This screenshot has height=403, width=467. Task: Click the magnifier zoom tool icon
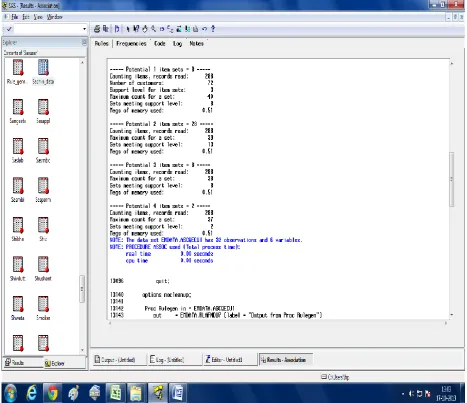(153, 29)
